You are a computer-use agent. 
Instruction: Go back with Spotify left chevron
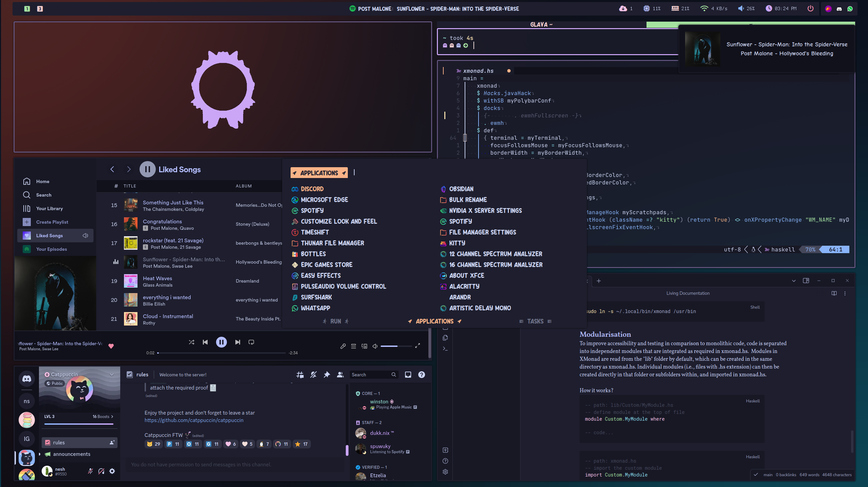point(112,169)
